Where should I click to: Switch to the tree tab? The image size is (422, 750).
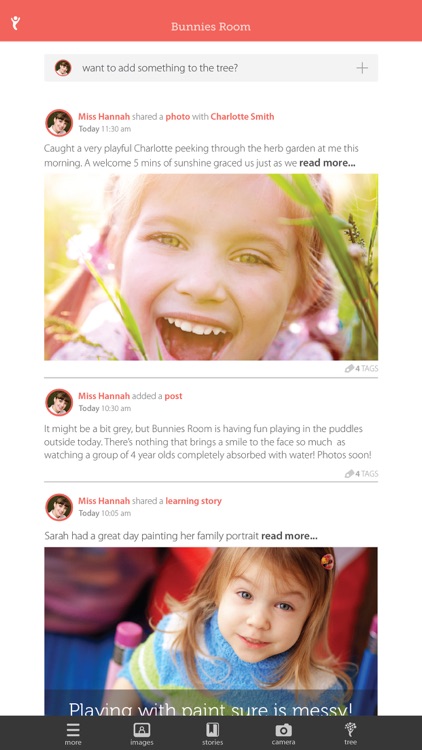tap(350, 733)
